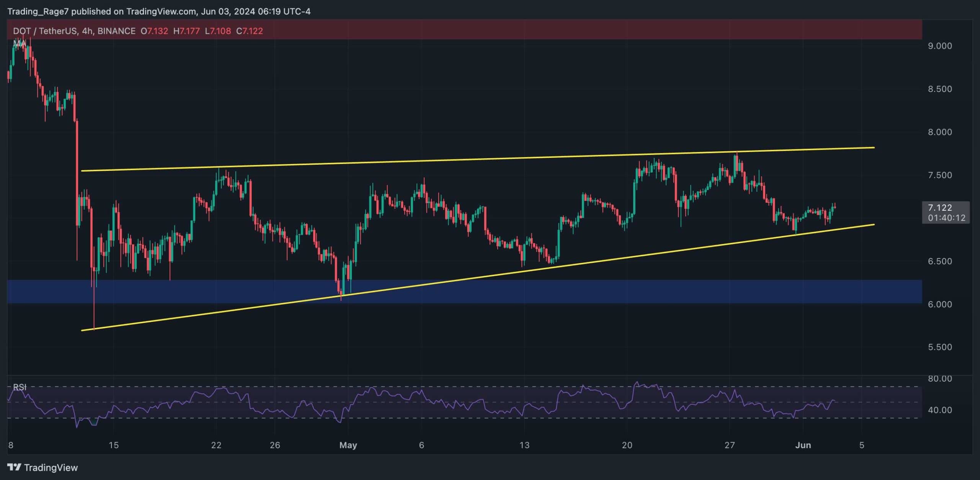Select the lower yellow ascending trendline
The width and height of the screenshot is (980, 480).
(x=478, y=277)
